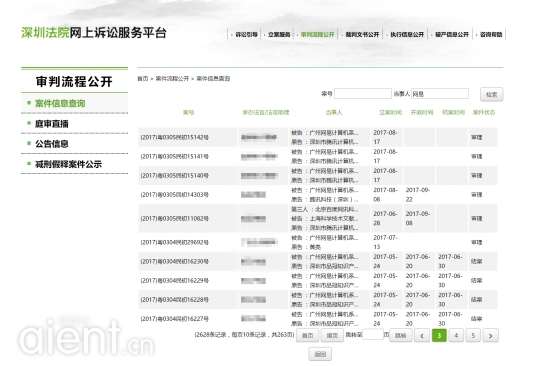Open case (2017)粤0305民初11082号

[175, 218]
